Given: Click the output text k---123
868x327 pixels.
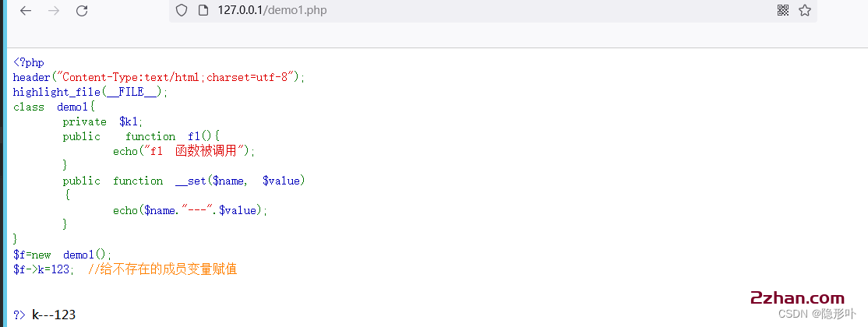Looking at the screenshot, I should [x=54, y=315].
